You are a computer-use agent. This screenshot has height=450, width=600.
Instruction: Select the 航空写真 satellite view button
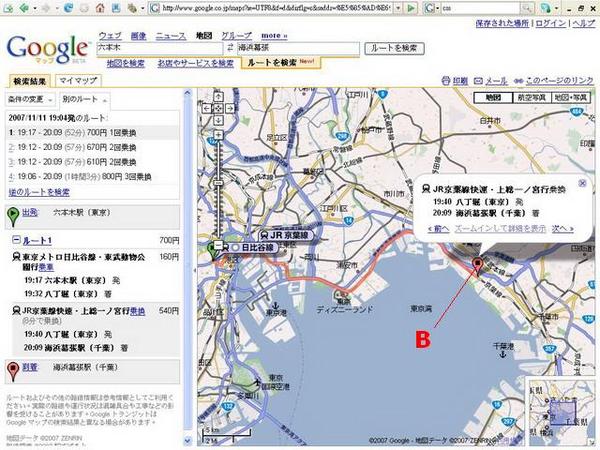[x=532, y=98]
